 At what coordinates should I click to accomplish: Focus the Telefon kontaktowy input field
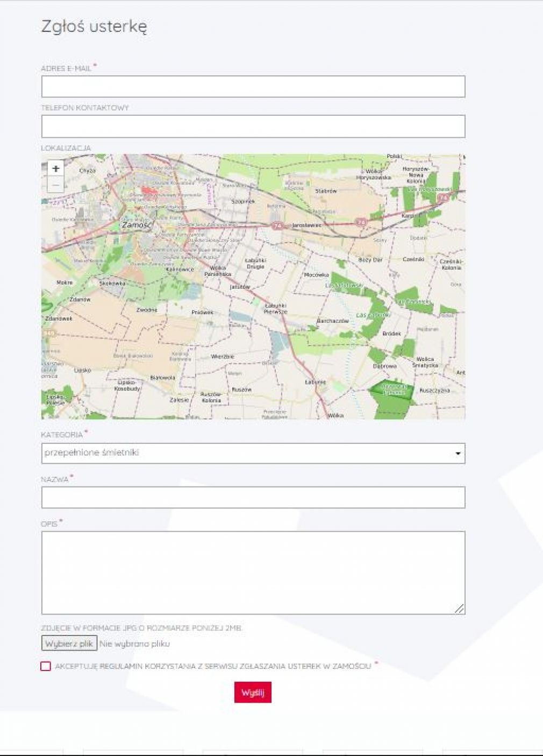pyautogui.click(x=253, y=126)
